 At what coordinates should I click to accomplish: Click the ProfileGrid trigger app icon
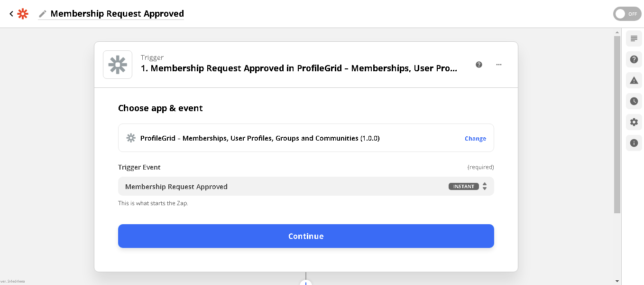tap(118, 65)
